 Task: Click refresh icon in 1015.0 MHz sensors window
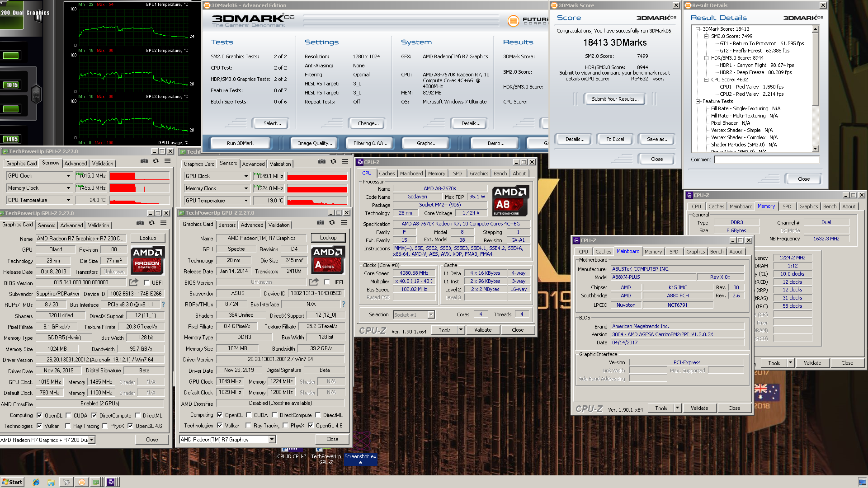[x=156, y=161]
